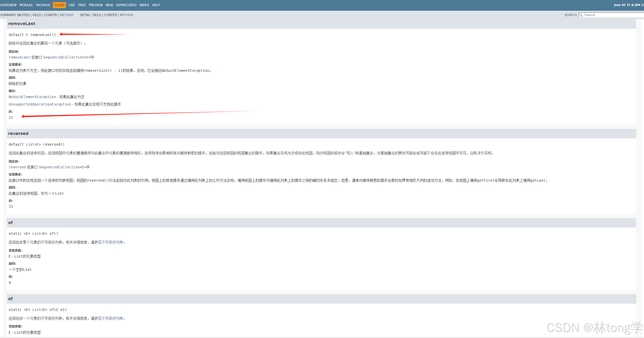
Task: Jump to FIELD detail section
Action: (97, 15)
